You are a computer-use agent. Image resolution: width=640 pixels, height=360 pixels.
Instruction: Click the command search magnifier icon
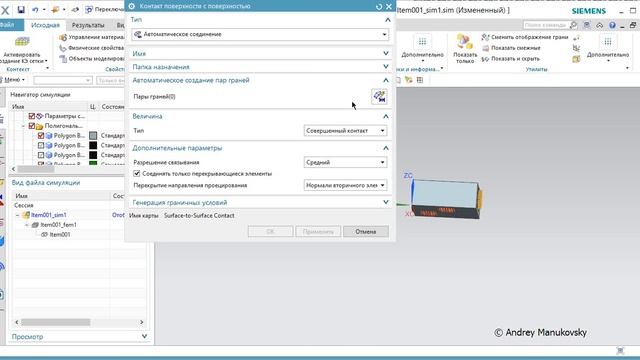pos(573,25)
